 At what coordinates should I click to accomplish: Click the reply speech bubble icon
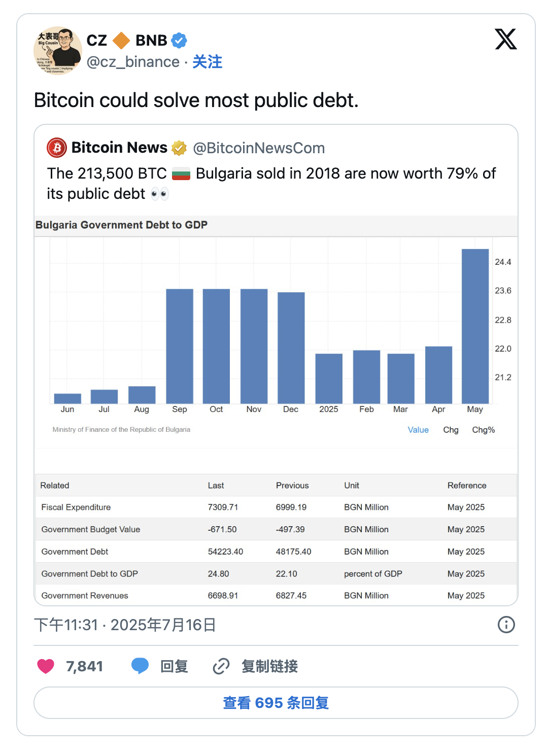pos(140,666)
